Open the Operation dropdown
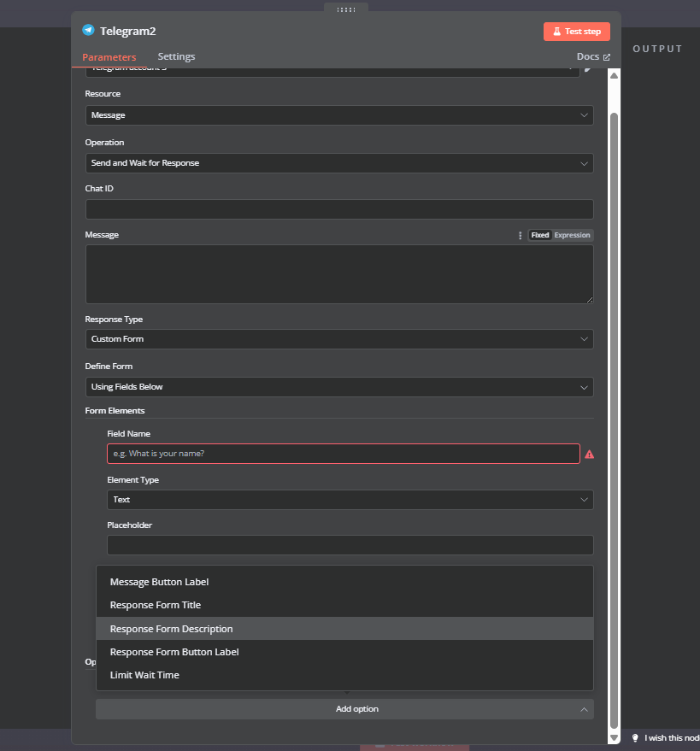Image resolution: width=700 pixels, height=751 pixels. [x=339, y=163]
